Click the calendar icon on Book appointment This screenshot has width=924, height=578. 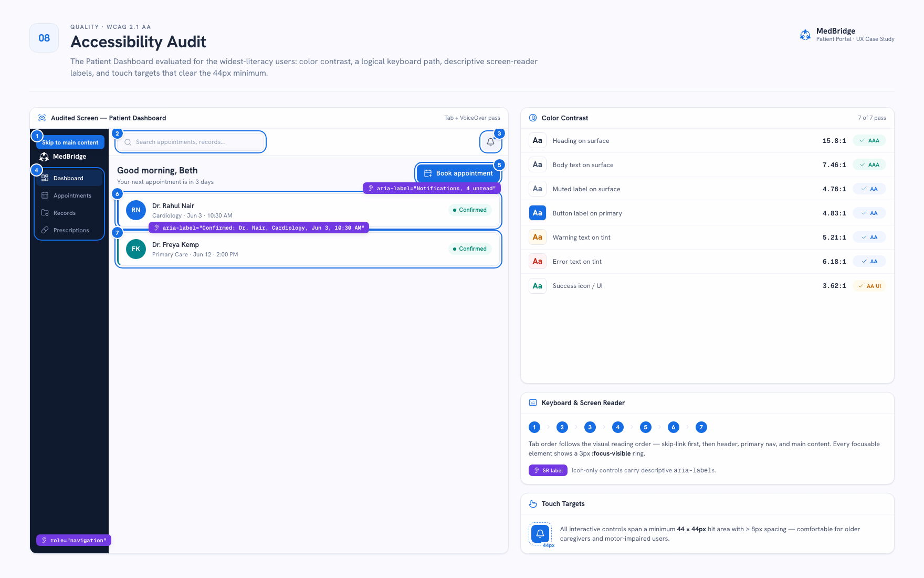point(428,173)
